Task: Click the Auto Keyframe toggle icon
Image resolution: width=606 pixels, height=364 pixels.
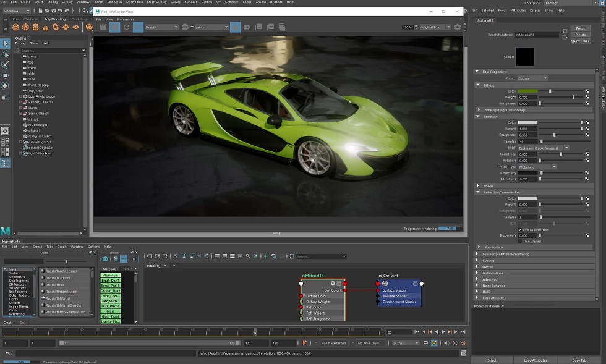Action: click(304, 342)
